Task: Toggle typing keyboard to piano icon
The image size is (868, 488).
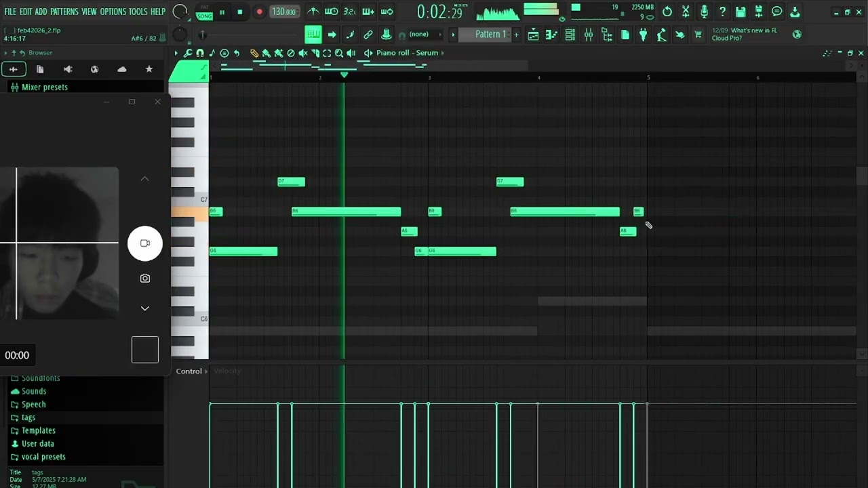Action: click(x=313, y=35)
